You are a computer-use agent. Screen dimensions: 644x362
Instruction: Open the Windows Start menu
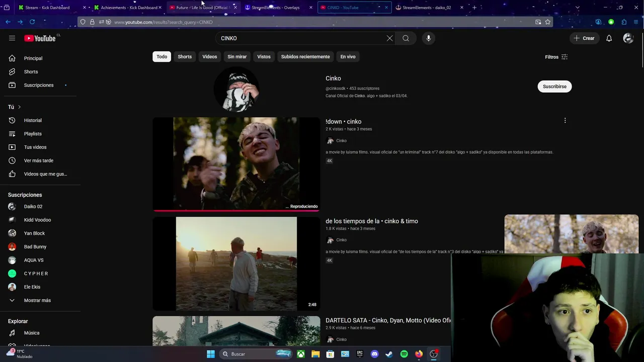click(211, 354)
